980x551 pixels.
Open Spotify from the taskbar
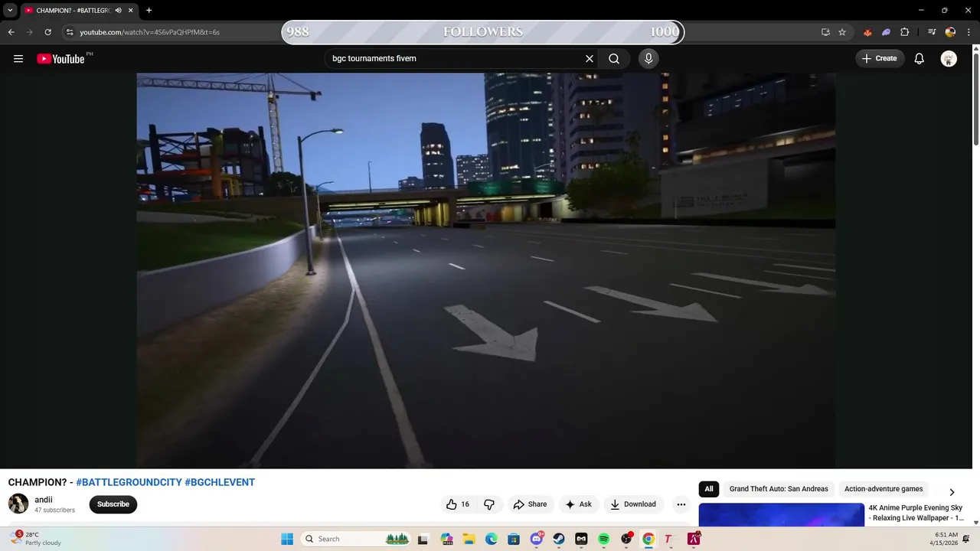(x=603, y=539)
